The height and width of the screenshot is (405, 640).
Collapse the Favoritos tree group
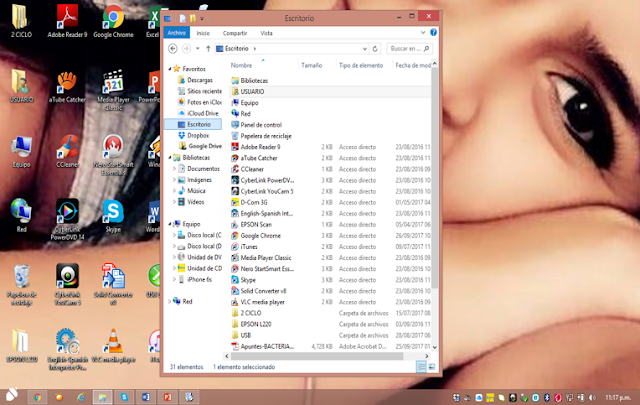pos(169,69)
